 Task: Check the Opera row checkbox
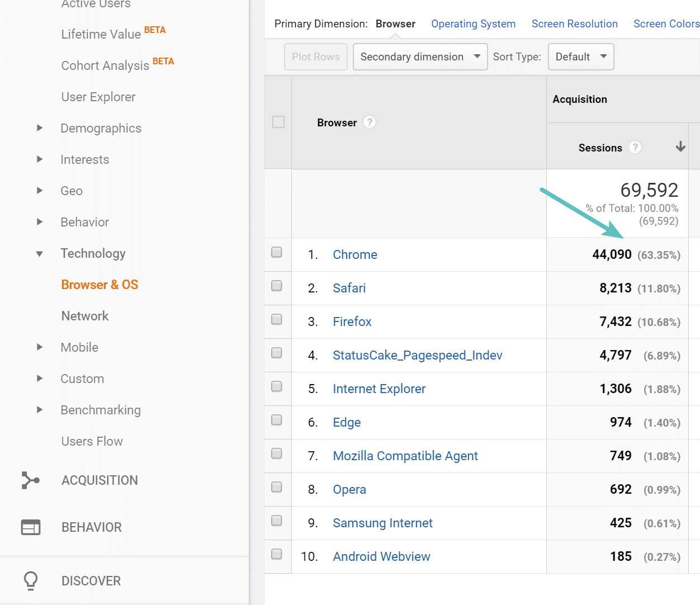277,487
